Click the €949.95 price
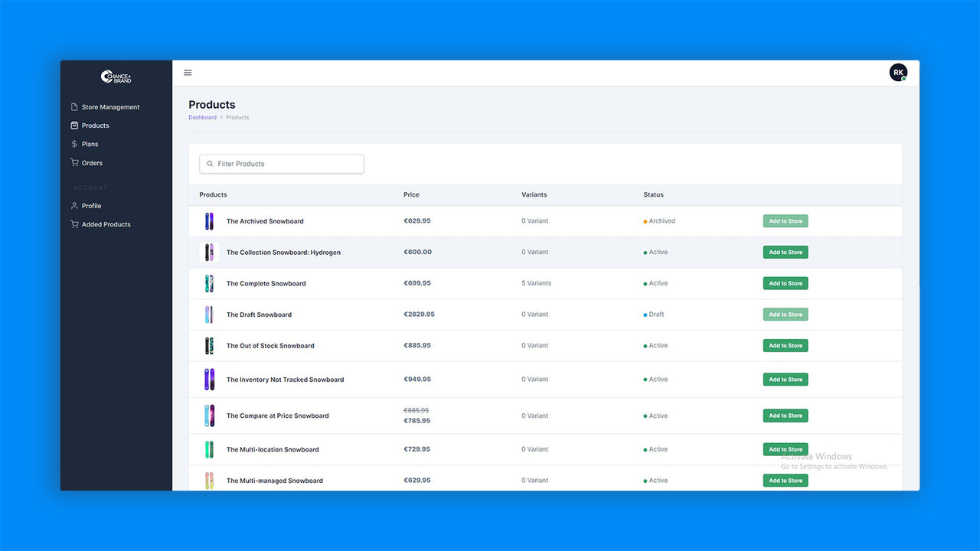 416,379
